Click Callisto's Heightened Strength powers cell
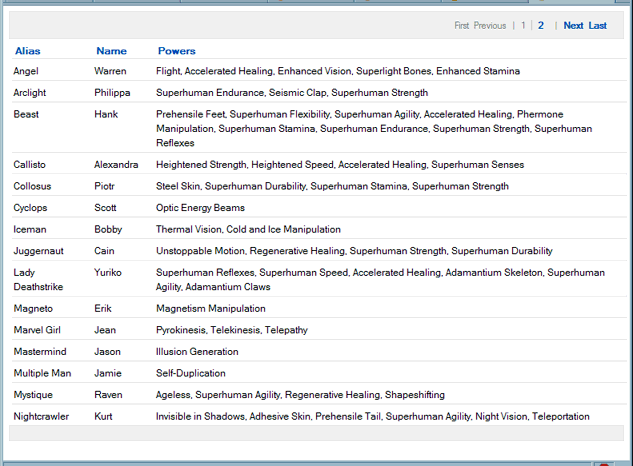The width and height of the screenshot is (633, 466). (x=340, y=165)
